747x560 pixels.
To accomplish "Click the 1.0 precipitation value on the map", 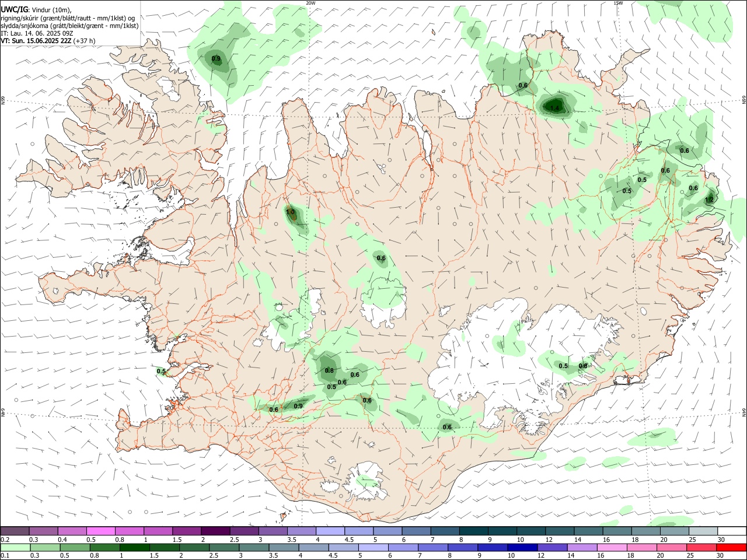I will (290, 212).
